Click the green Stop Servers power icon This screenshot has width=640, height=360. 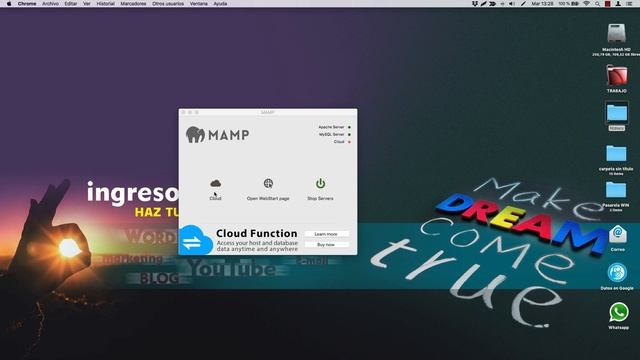click(320, 184)
